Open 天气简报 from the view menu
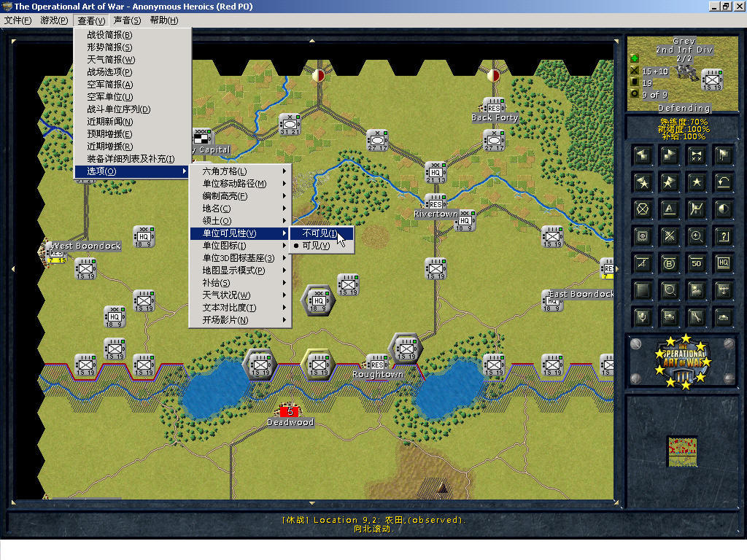The width and height of the screenshot is (747, 560). tap(111, 60)
